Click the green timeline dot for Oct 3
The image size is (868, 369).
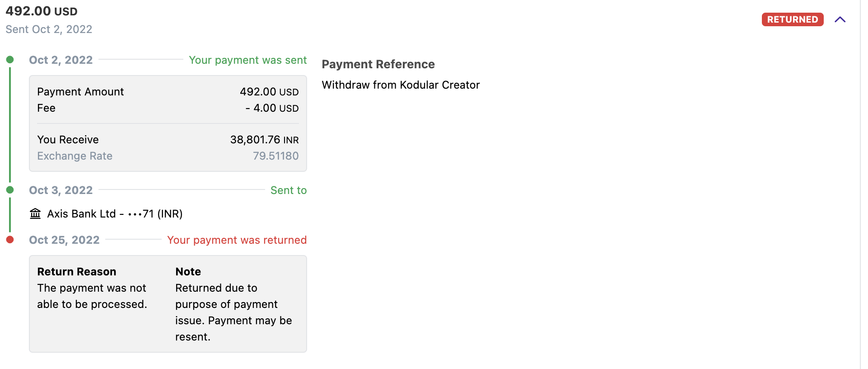pos(10,190)
